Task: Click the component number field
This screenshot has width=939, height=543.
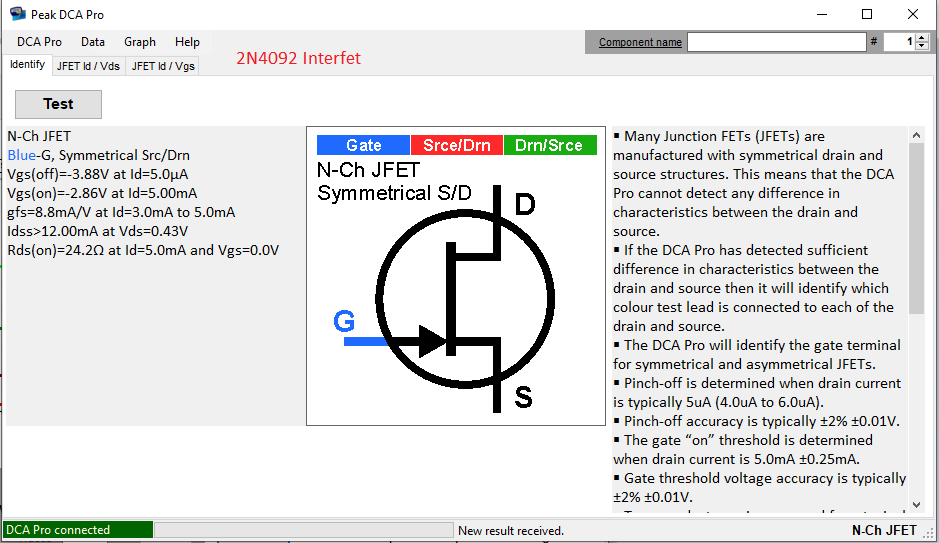Action: (x=899, y=42)
